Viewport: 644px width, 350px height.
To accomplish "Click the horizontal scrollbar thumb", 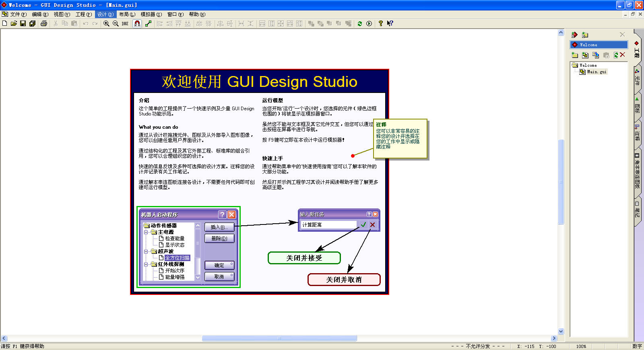I will click(279, 338).
